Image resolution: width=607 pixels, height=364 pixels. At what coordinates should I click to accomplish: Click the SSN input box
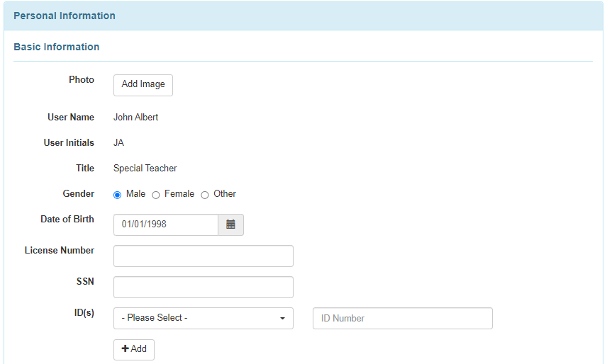click(203, 287)
